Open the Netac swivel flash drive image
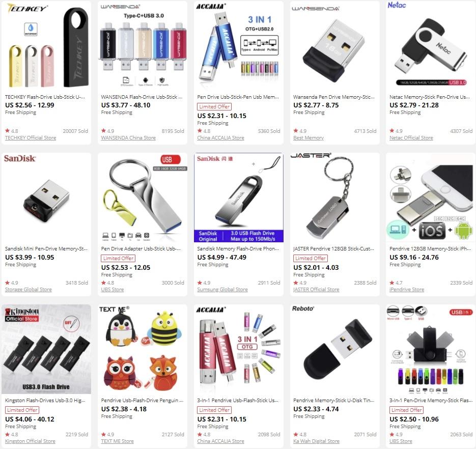 [431, 46]
